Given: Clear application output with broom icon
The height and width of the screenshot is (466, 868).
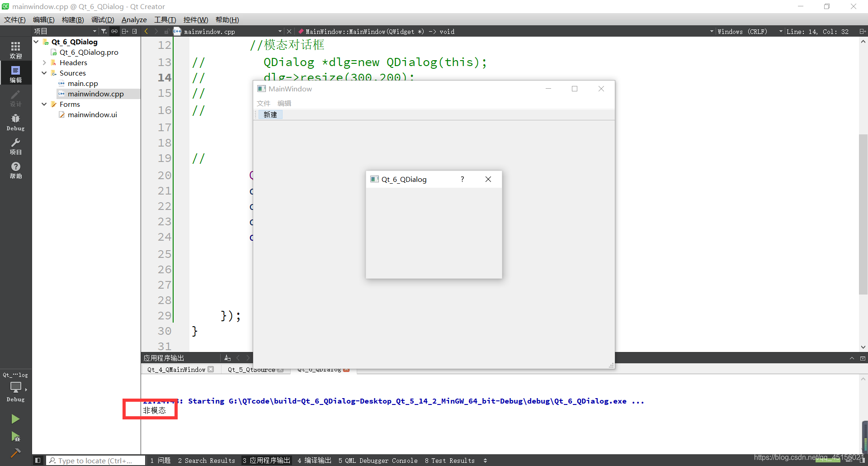Looking at the screenshot, I should pyautogui.click(x=227, y=358).
